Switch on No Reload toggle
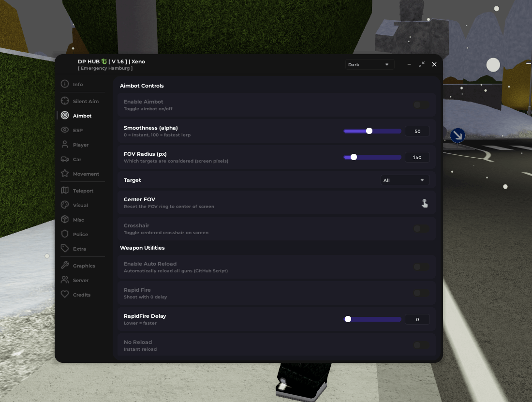This screenshot has height=402, width=532. tap(421, 346)
